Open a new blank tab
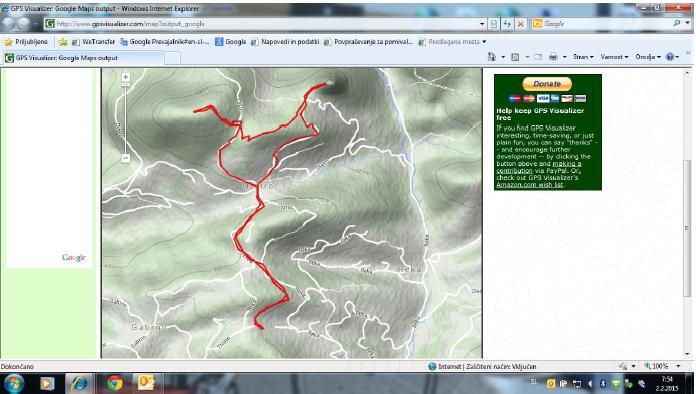Image resolution: width=696 pixels, height=394 pixels. pos(173,58)
